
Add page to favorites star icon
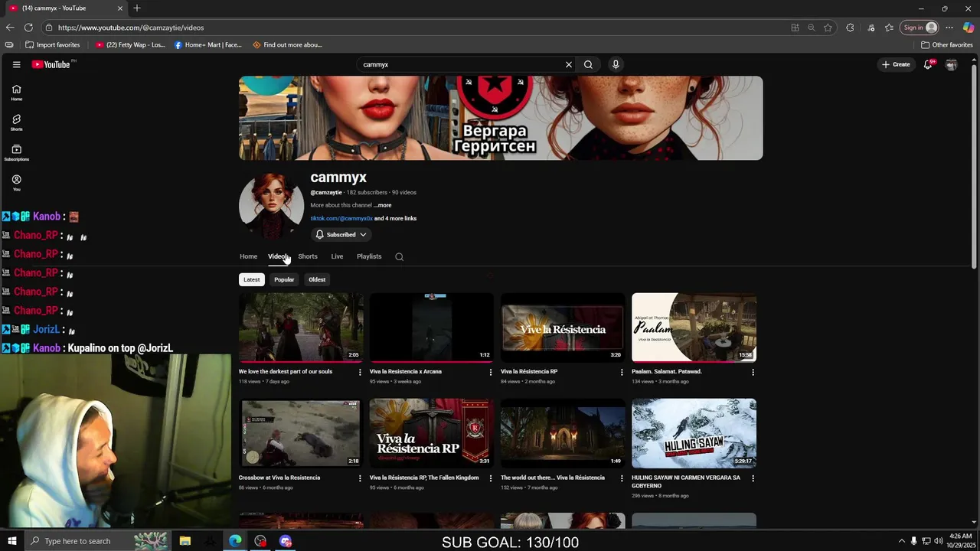[828, 28]
